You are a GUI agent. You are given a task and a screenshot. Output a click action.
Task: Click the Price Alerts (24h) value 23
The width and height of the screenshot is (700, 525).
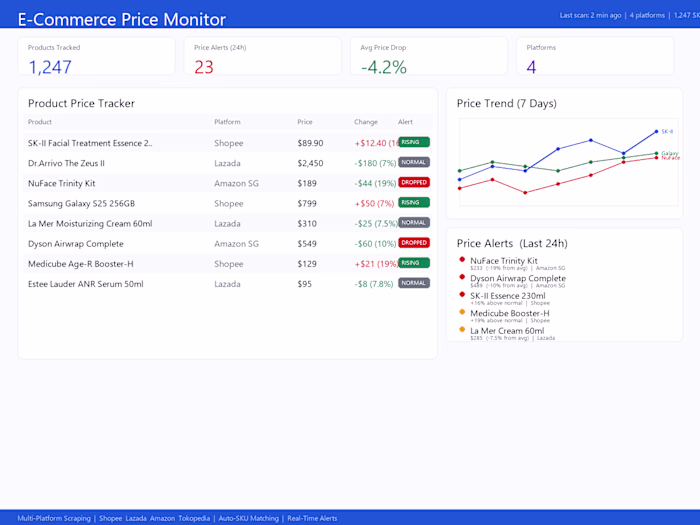click(204, 67)
